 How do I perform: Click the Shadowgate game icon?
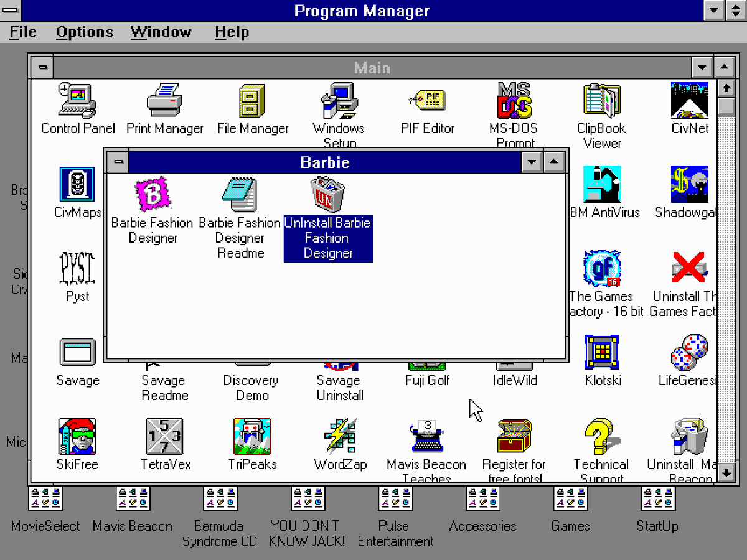690,184
